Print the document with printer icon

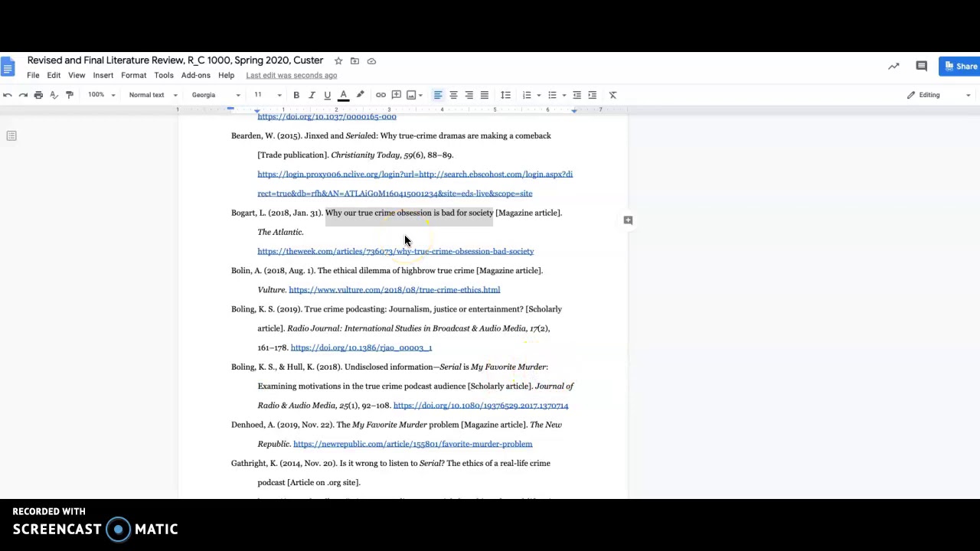click(x=38, y=95)
